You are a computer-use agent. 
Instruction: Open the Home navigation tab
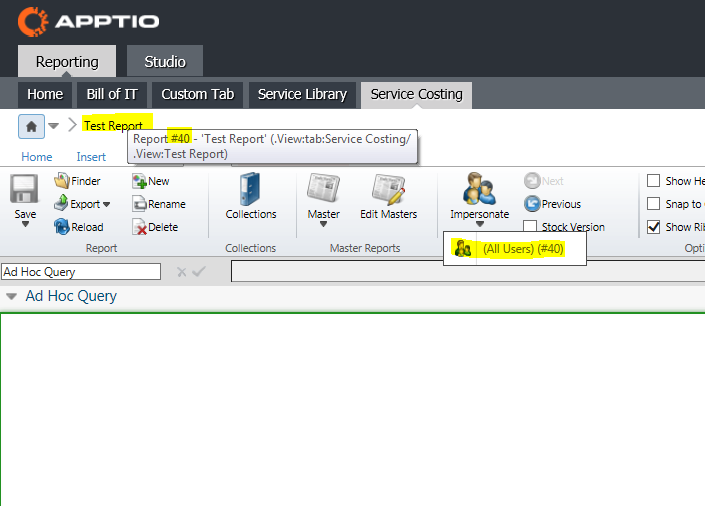coord(45,94)
